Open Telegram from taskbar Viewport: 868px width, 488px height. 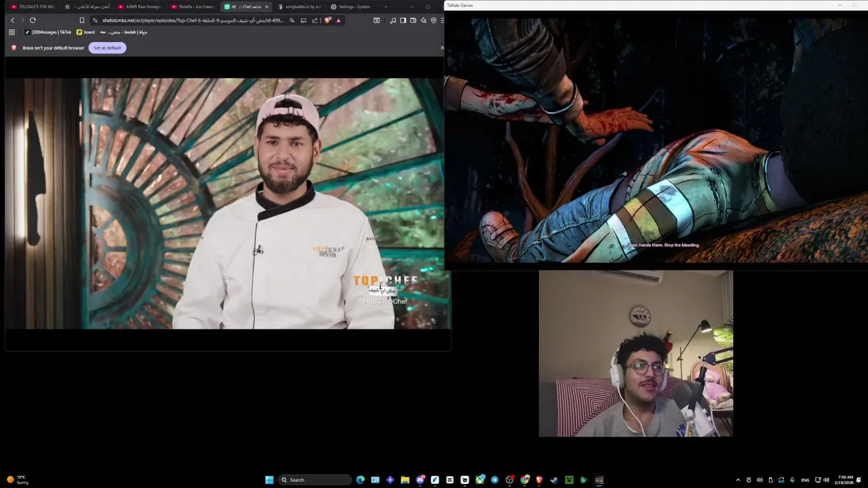[x=494, y=480]
